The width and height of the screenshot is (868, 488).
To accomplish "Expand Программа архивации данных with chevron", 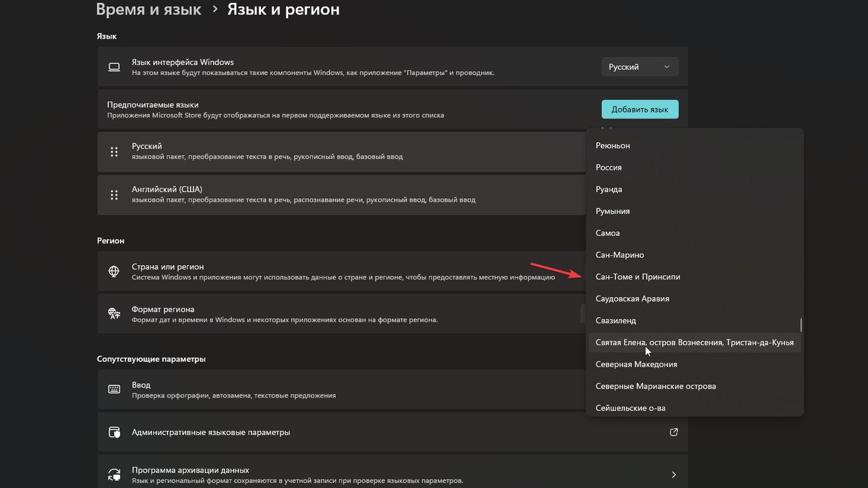I will [674, 475].
